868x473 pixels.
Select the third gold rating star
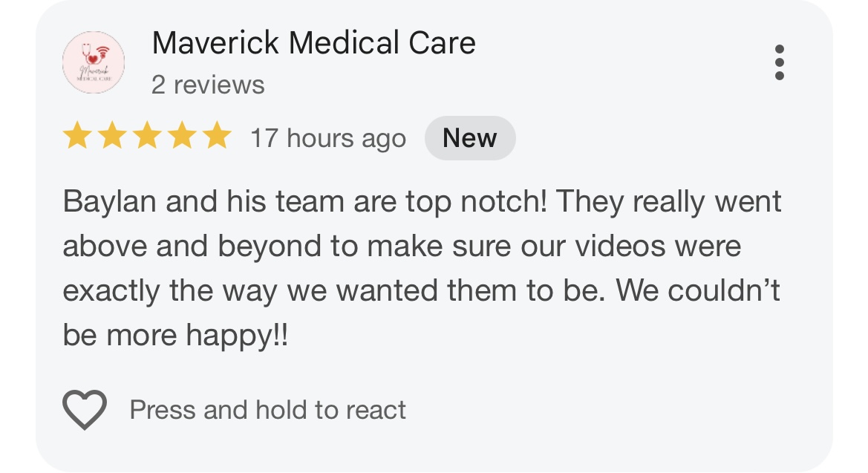coord(147,136)
